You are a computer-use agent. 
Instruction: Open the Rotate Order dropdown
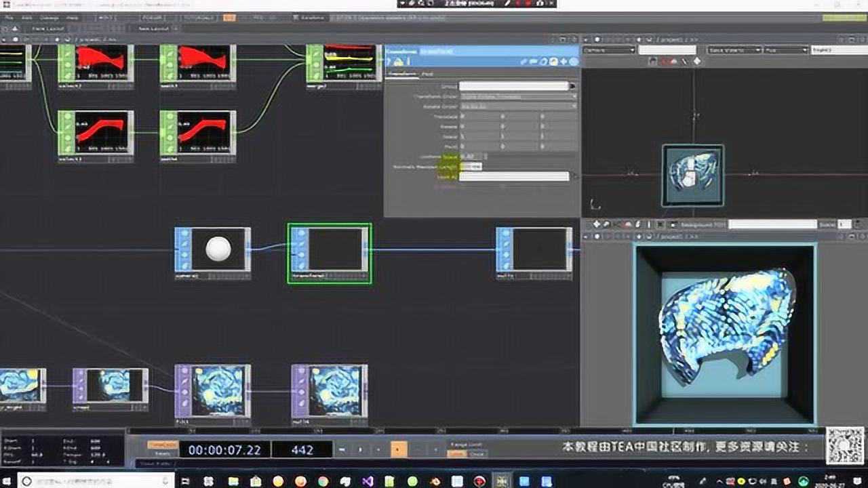click(x=515, y=106)
